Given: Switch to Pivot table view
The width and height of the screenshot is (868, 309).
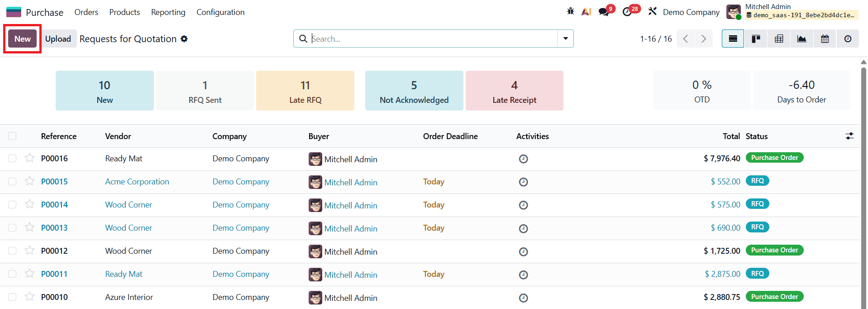Looking at the screenshot, I should click(779, 39).
